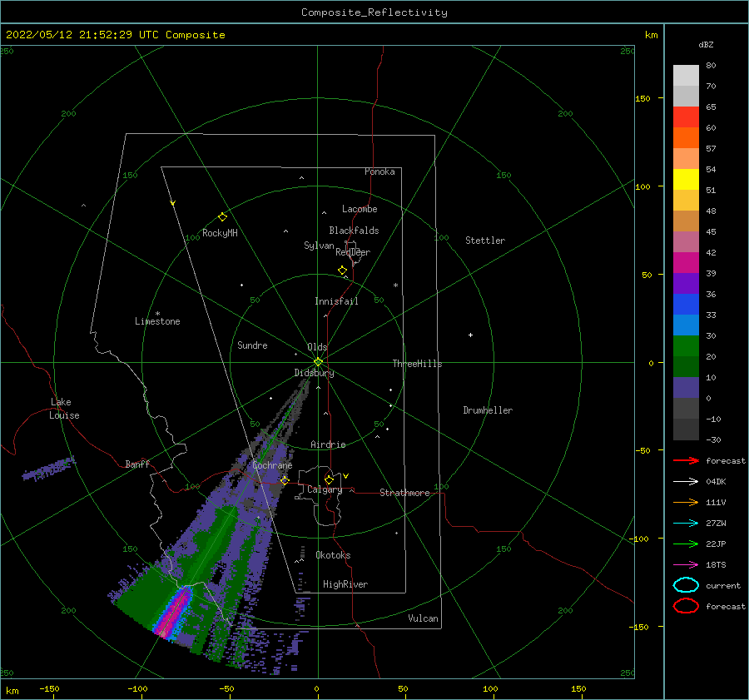Select the dark gray -10 dBZ swatch
749x700 pixels.
686,429
